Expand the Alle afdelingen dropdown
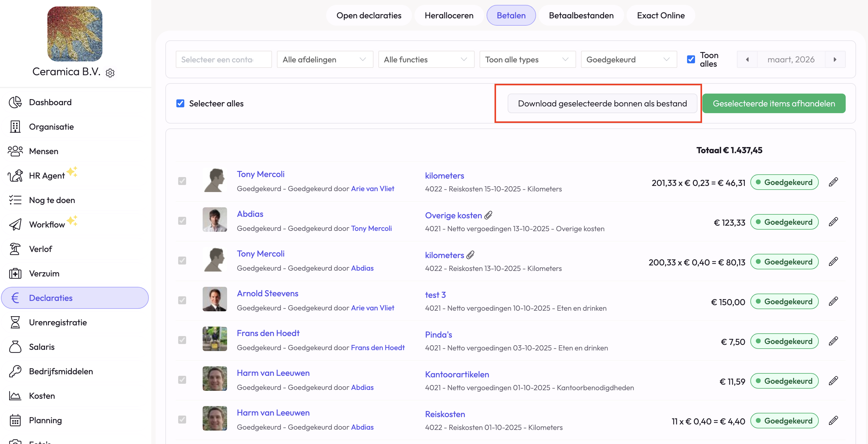 point(325,60)
